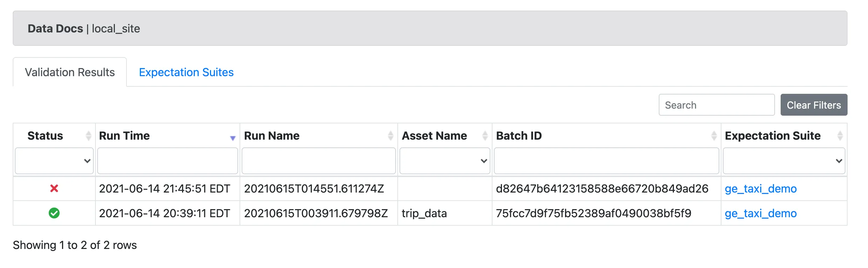
Task: Open the Asset Name filter dropdown
Action: pyautogui.click(x=445, y=161)
